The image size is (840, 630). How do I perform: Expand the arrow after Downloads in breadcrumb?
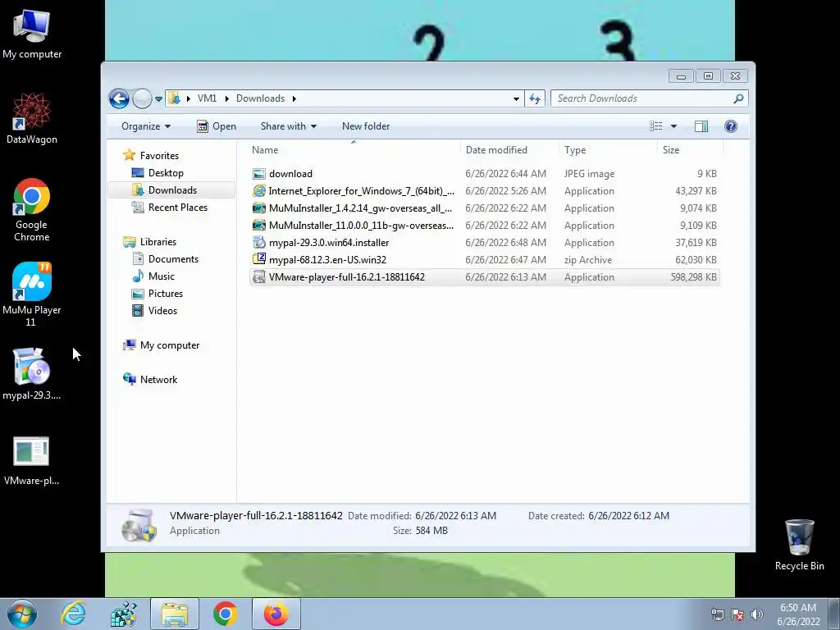point(294,98)
